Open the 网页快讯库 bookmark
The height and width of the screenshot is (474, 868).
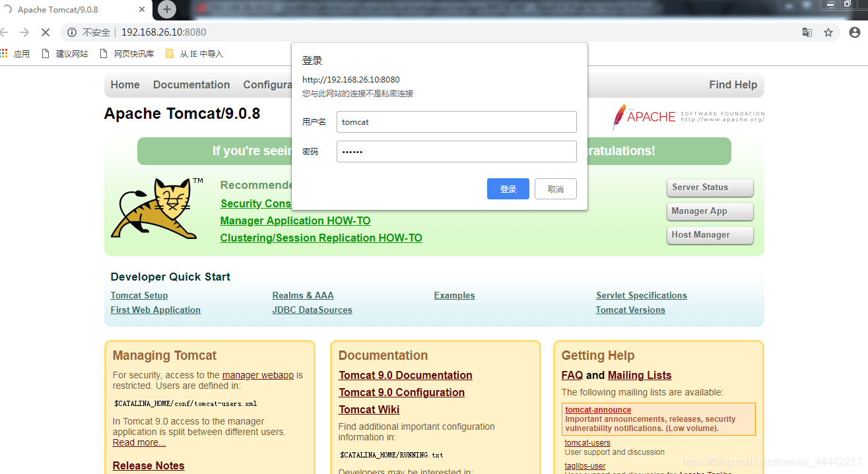127,53
